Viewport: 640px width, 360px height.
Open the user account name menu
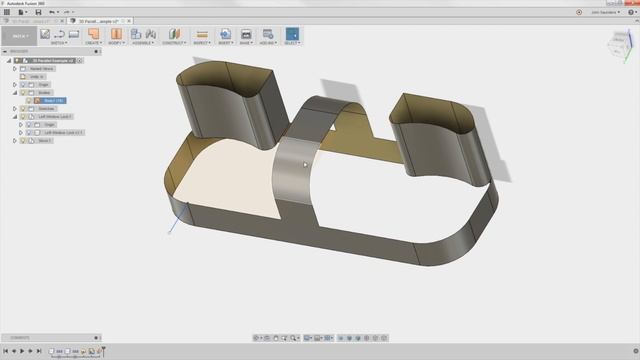click(x=606, y=12)
